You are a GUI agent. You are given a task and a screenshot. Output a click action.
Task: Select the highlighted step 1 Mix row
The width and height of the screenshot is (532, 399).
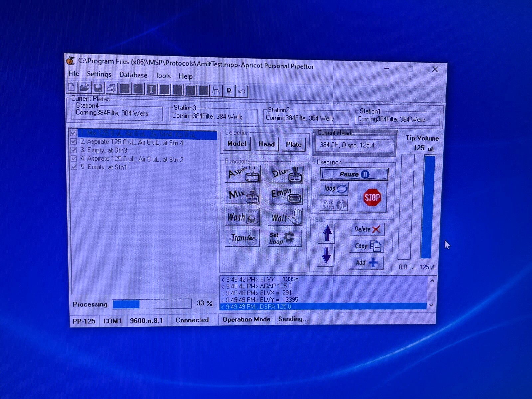[148, 134]
